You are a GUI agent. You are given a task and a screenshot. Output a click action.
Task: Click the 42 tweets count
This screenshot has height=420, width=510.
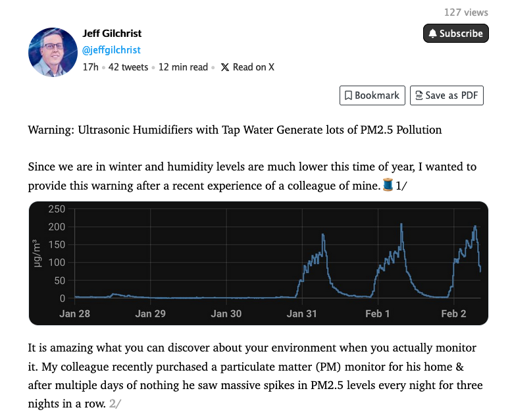coord(128,67)
